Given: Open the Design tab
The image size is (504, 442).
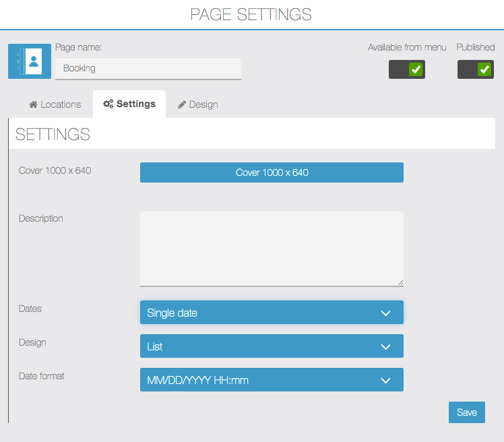Looking at the screenshot, I should 197,104.
